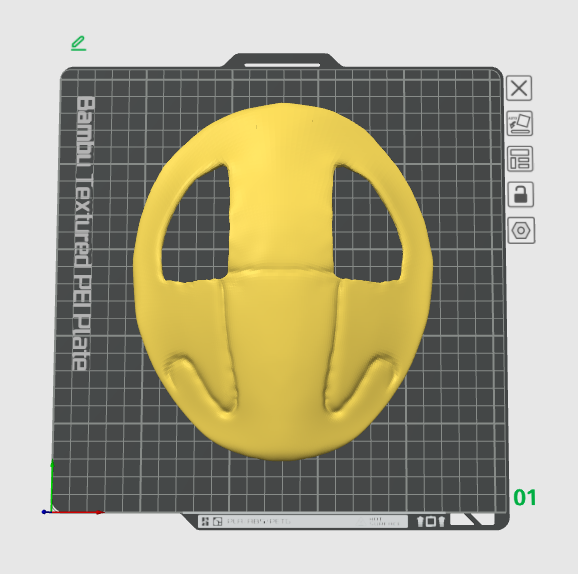Toggle the plate lock icon
The width and height of the screenshot is (578, 574).
click(521, 194)
